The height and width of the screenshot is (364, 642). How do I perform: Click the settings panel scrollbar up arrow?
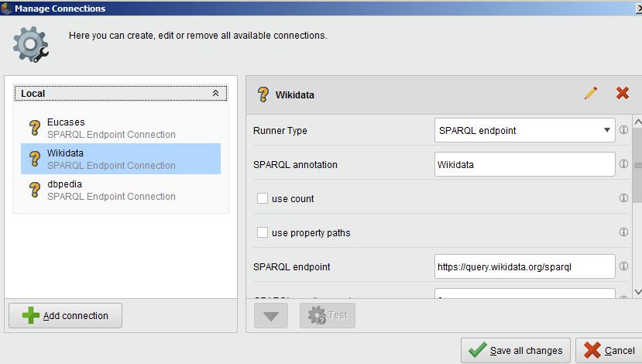(x=637, y=122)
